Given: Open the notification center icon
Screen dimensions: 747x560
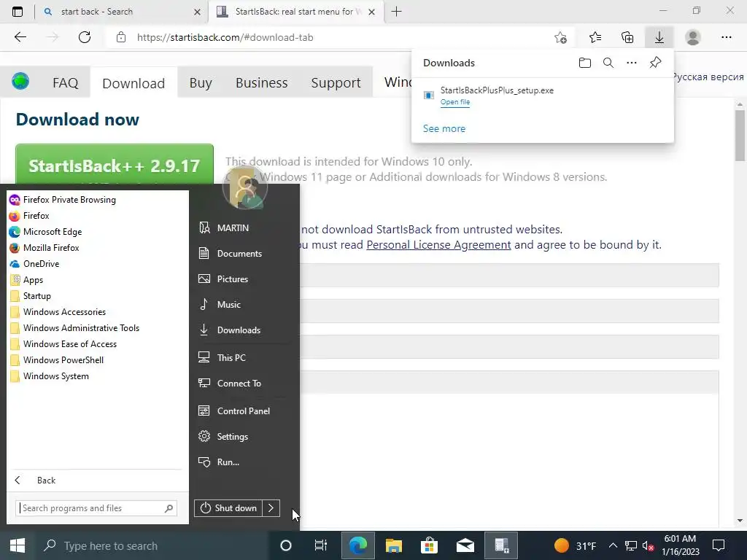Looking at the screenshot, I should [x=719, y=545].
